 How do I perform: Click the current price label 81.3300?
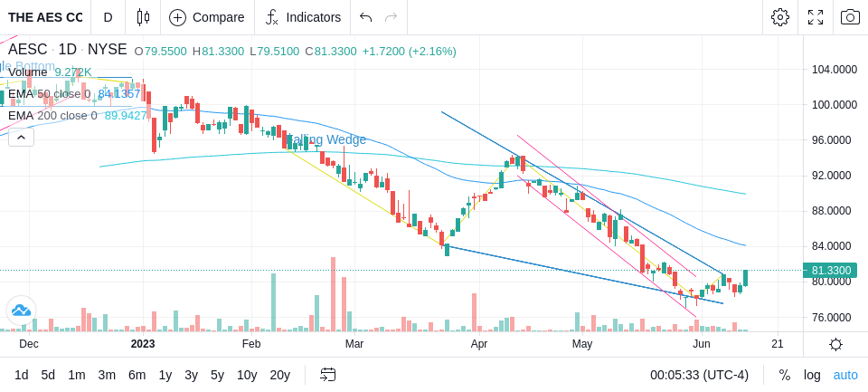(829, 271)
